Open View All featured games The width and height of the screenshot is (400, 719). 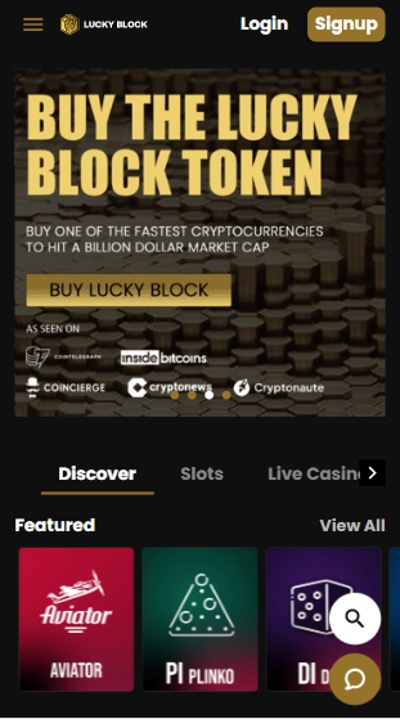[352, 525]
